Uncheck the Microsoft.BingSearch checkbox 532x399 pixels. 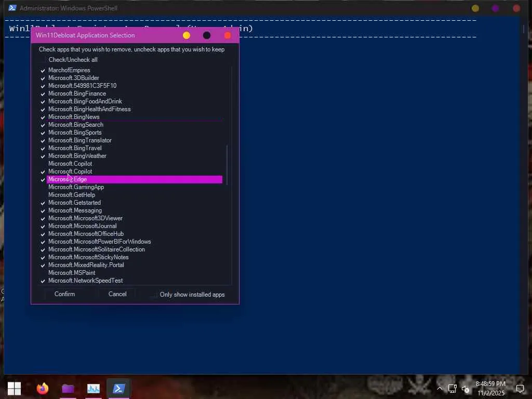[43, 125]
